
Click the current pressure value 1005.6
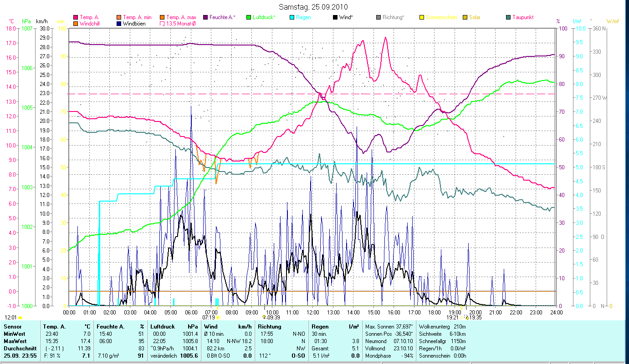click(189, 356)
